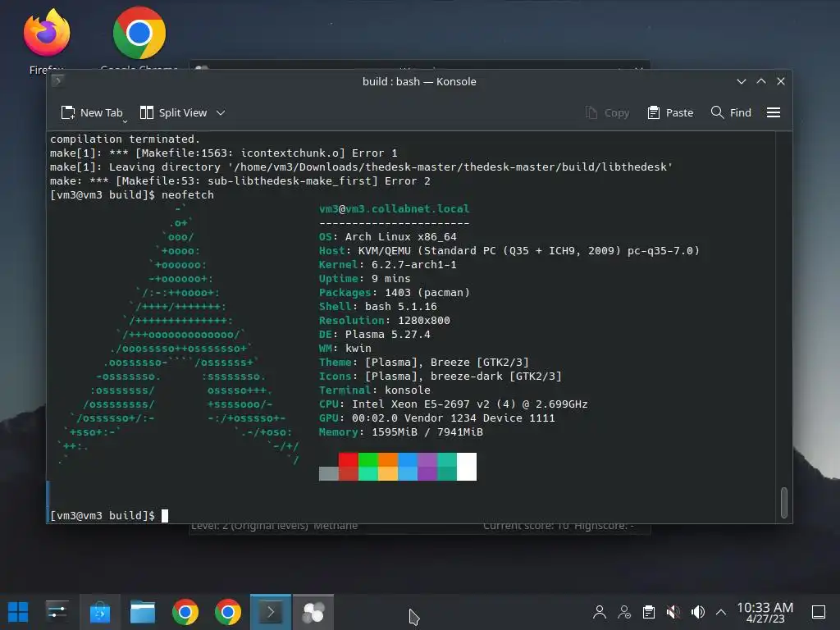Click the 'GPU: 00:02.0 Vendor 1234' line
The image size is (840, 630).
coord(436,418)
